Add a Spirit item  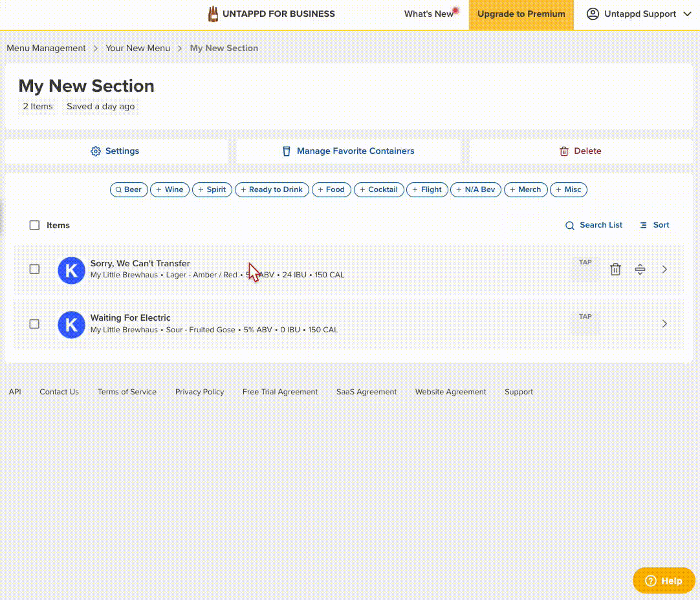pos(212,189)
